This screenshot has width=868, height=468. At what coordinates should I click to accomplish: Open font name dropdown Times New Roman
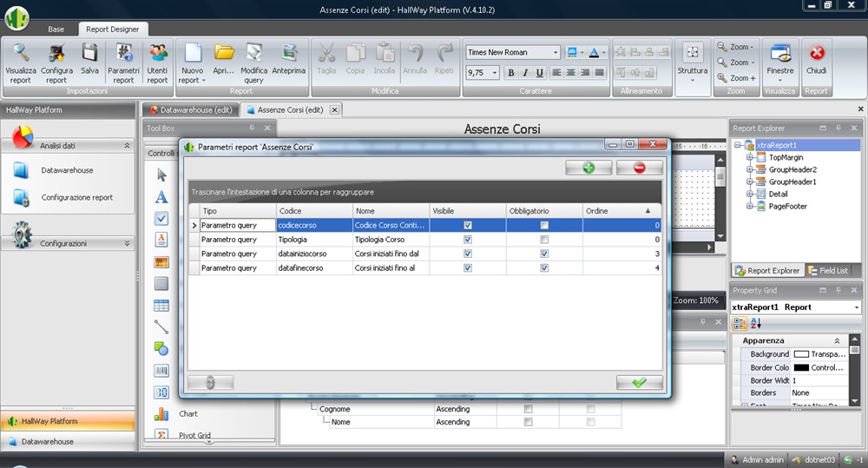point(556,52)
